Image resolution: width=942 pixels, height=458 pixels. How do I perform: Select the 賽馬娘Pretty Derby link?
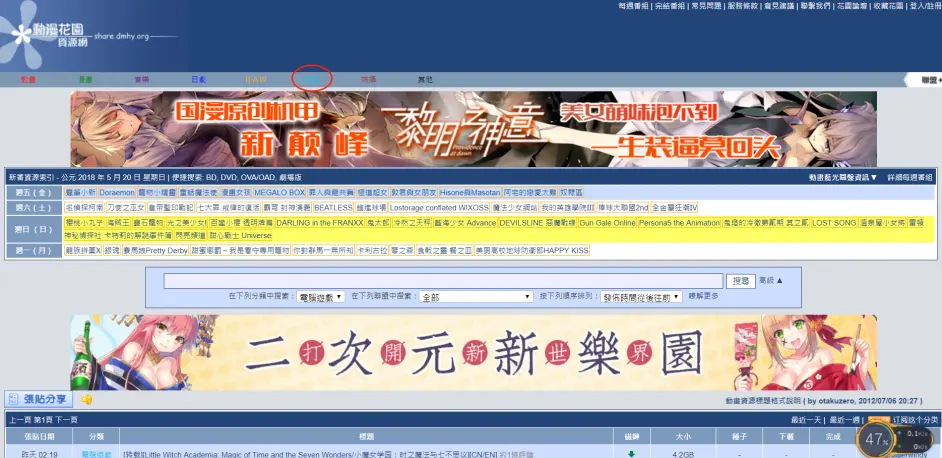pos(156,250)
